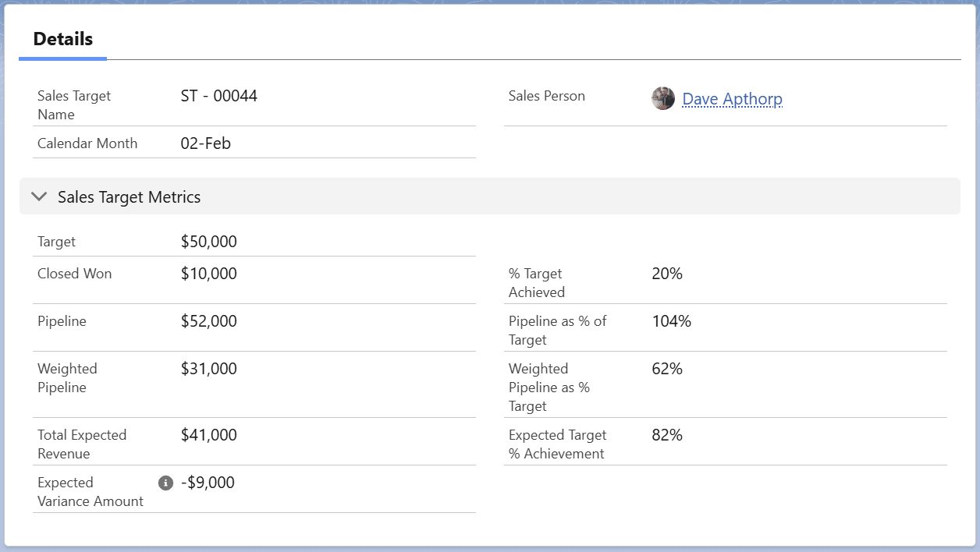This screenshot has width=980, height=552.
Task: Open Dave Apthorp's user record link
Action: [732, 99]
